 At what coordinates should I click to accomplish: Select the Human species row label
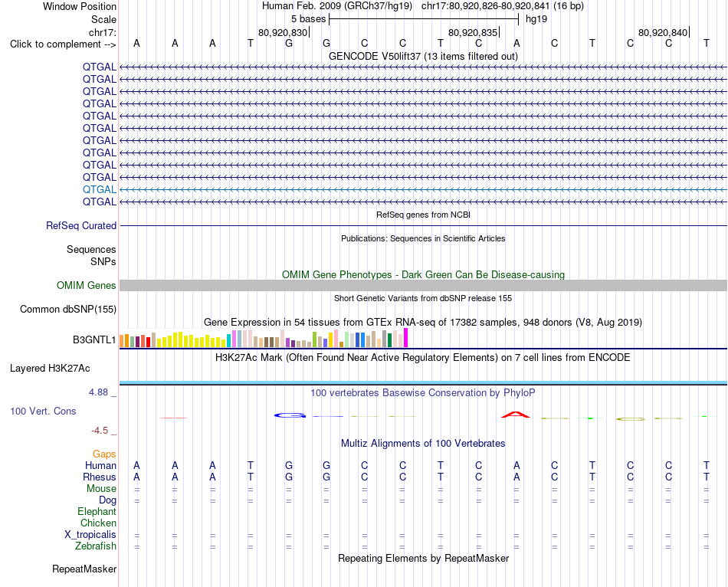(100, 465)
